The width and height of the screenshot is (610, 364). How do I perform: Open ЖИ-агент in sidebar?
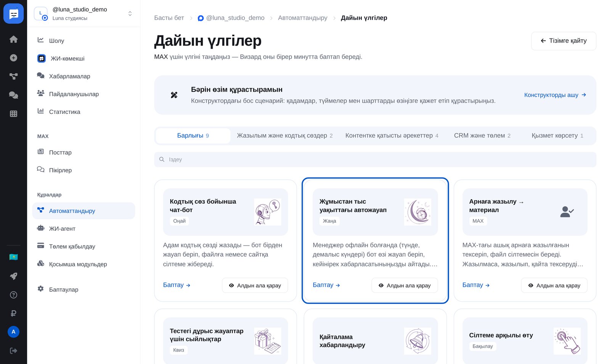[83, 229]
